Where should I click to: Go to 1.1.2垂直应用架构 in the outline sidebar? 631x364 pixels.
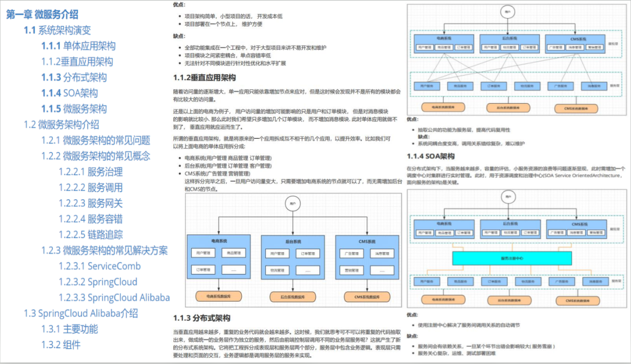(x=77, y=62)
